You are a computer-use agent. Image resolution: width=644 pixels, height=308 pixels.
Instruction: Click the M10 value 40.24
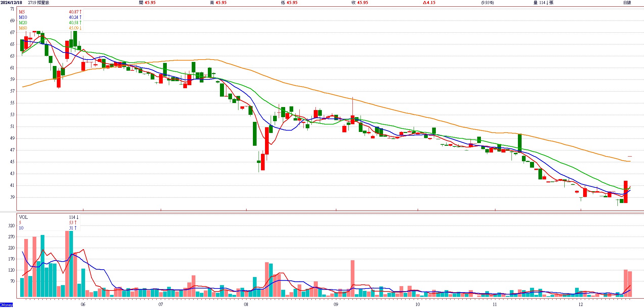74,17
